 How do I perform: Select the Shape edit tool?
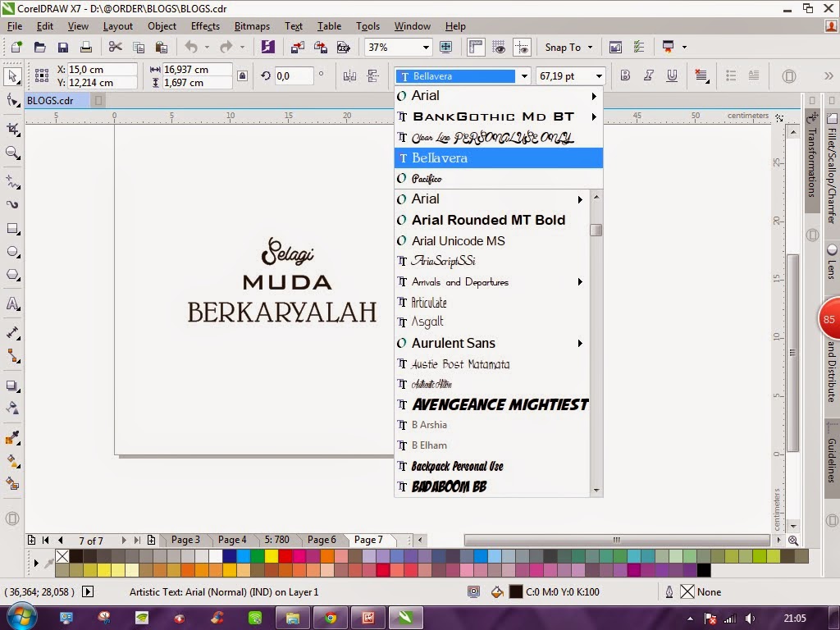click(x=12, y=100)
